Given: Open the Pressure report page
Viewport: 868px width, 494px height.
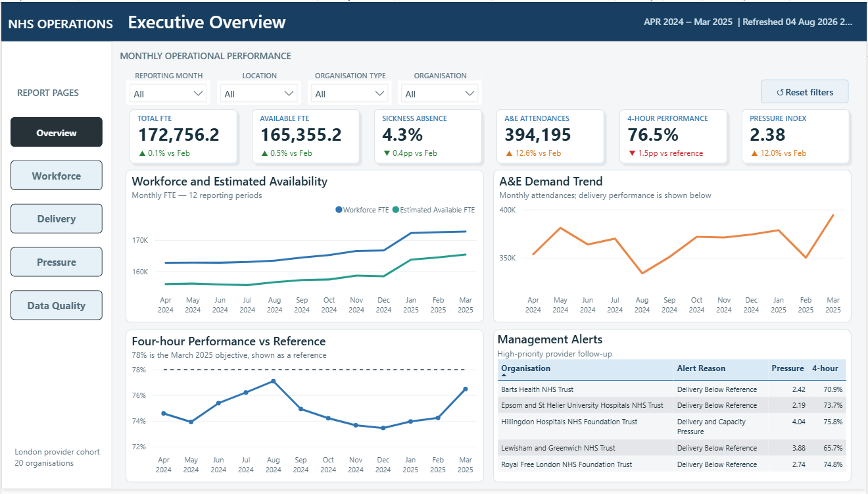Looking at the screenshot, I should pos(57,262).
